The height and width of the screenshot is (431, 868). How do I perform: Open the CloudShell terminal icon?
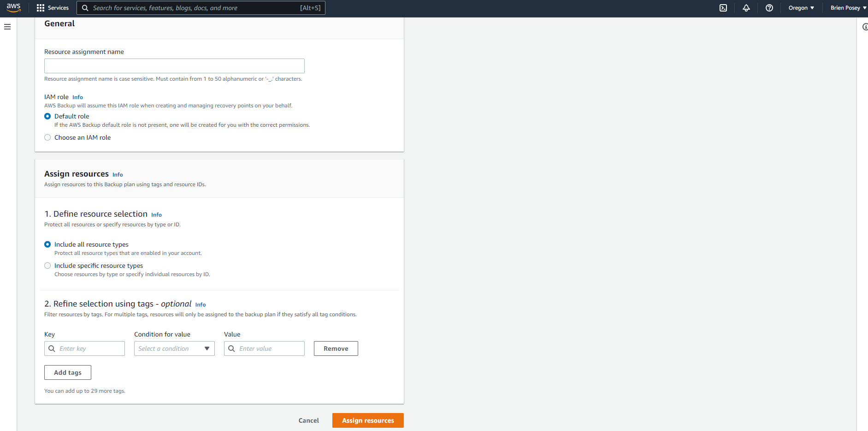click(723, 8)
